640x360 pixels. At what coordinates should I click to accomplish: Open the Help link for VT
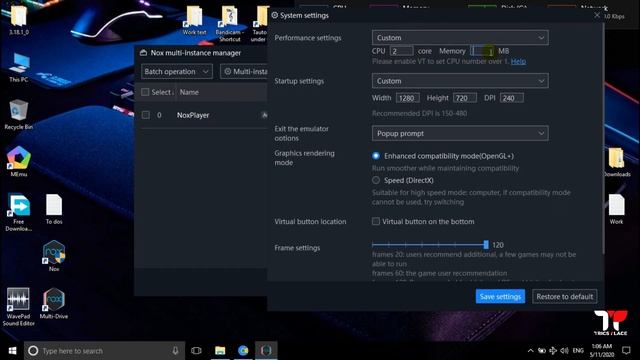518,61
